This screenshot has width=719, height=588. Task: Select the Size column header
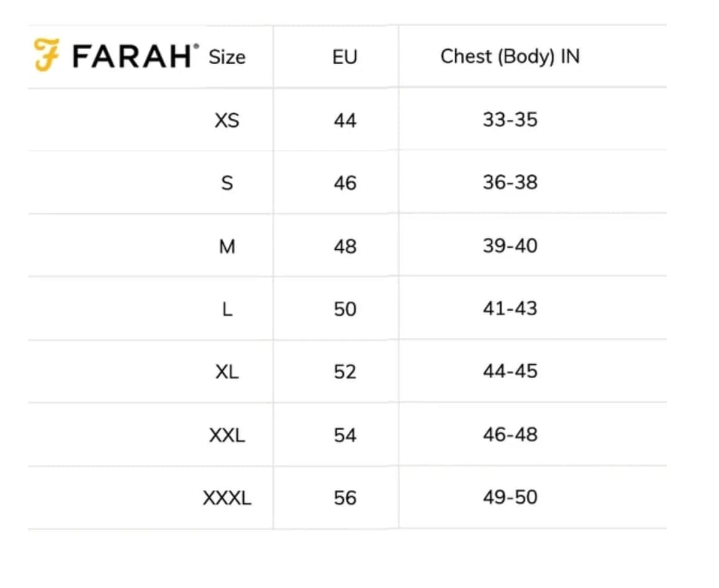(227, 57)
